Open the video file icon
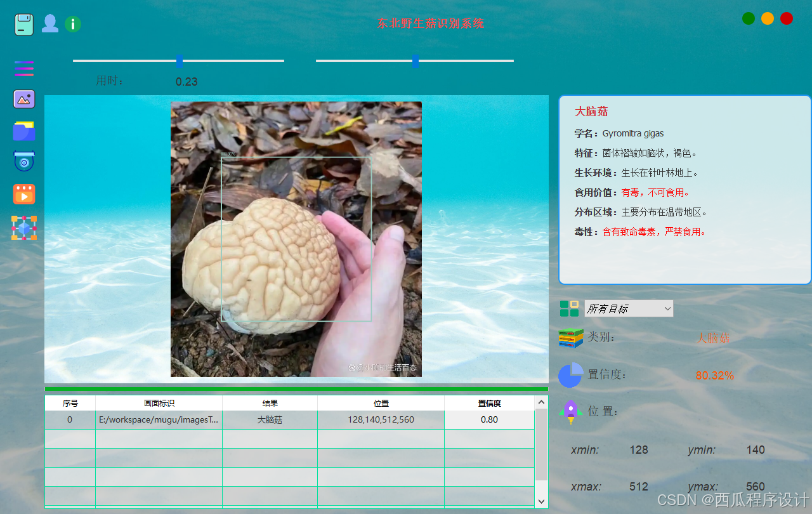Screen dimensions: 812x514 point(24,194)
